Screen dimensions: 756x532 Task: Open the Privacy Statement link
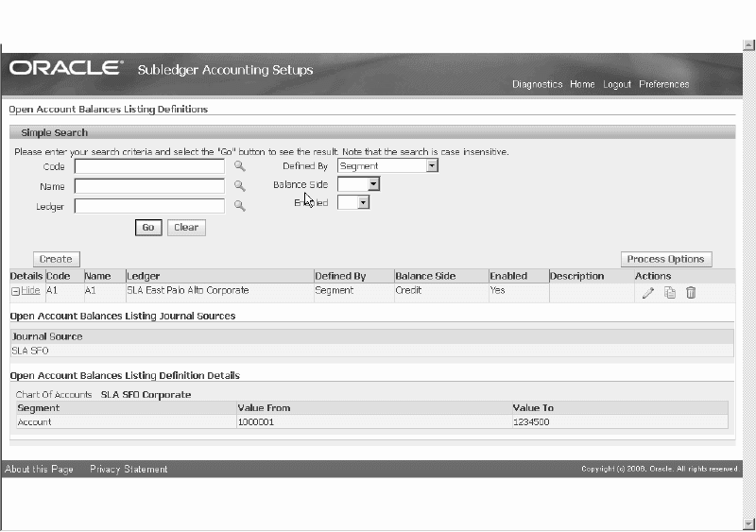pos(129,470)
